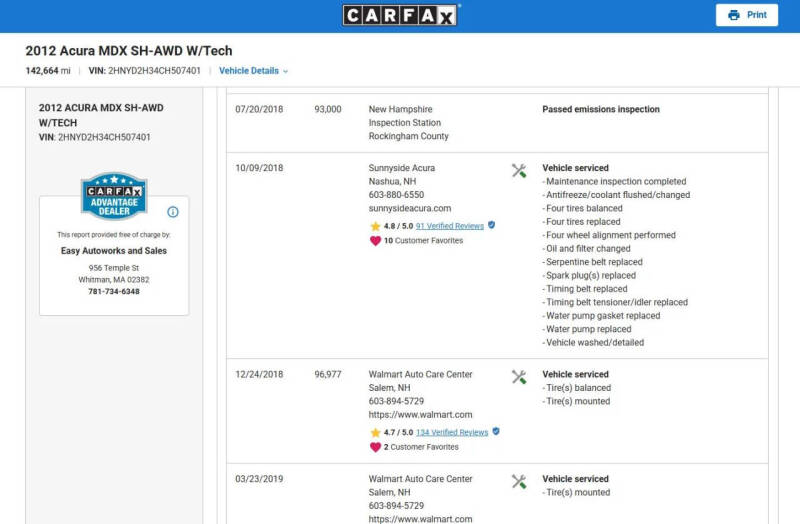Click the dealer phone 781-734-6348
The height and width of the screenshot is (524, 800).
click(x=114, y=291)
